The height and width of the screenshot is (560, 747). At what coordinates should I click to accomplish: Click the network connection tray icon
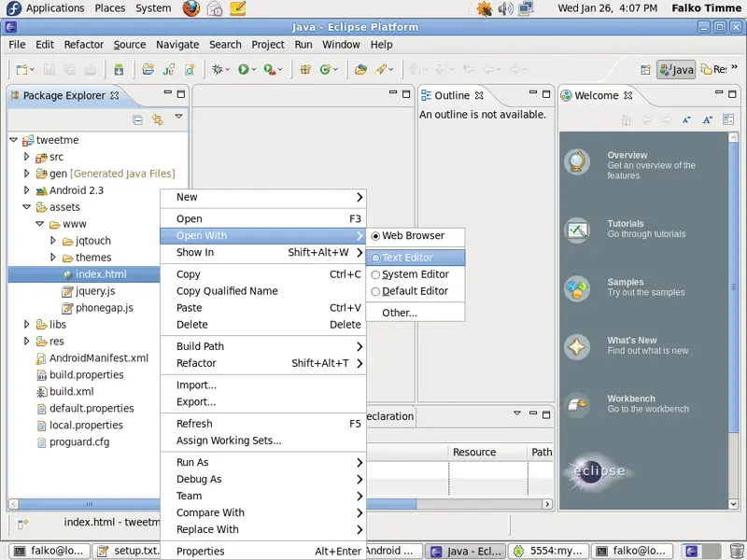(x=526, y=8)
